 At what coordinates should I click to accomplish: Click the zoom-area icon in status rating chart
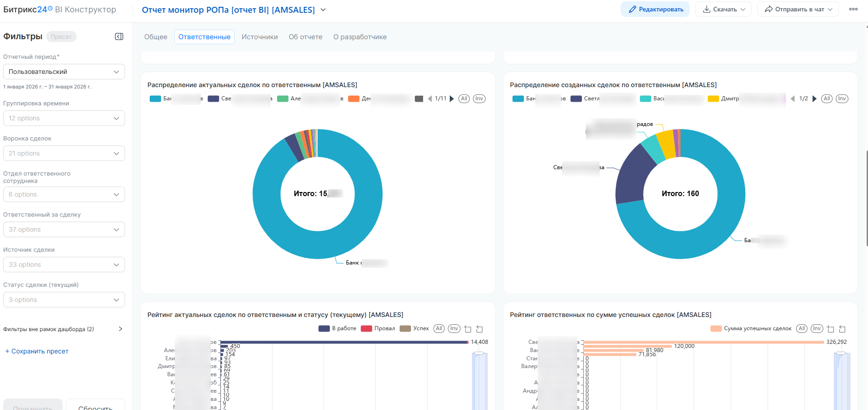pos(467,329)
